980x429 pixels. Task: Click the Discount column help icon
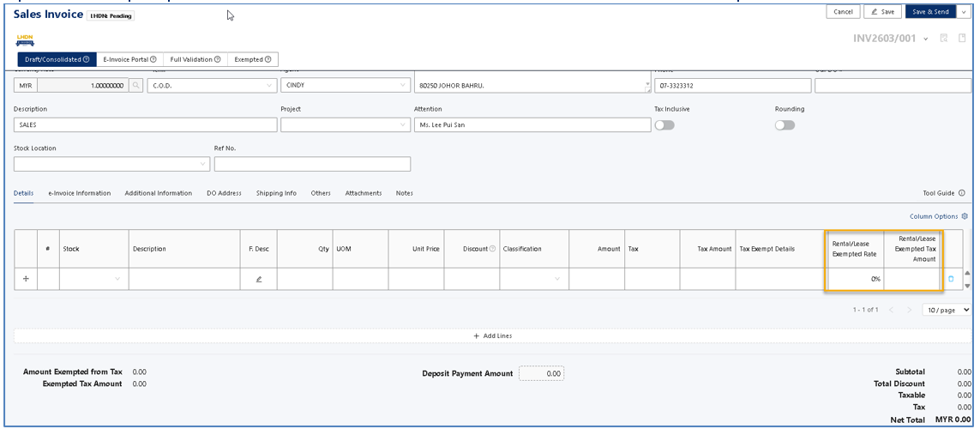(492, 249)
